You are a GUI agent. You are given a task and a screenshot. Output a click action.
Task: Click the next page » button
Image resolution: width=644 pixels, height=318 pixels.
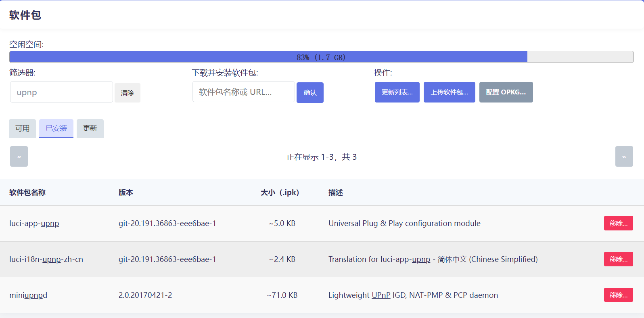pos(624,157)
